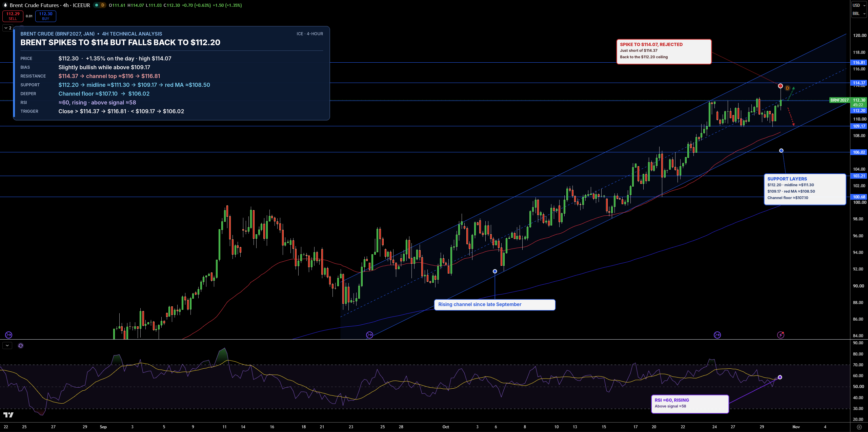Select the 106.02 horizontal line price label
Image resolution: width=868 pixels, height=432 pixels.
859,152
